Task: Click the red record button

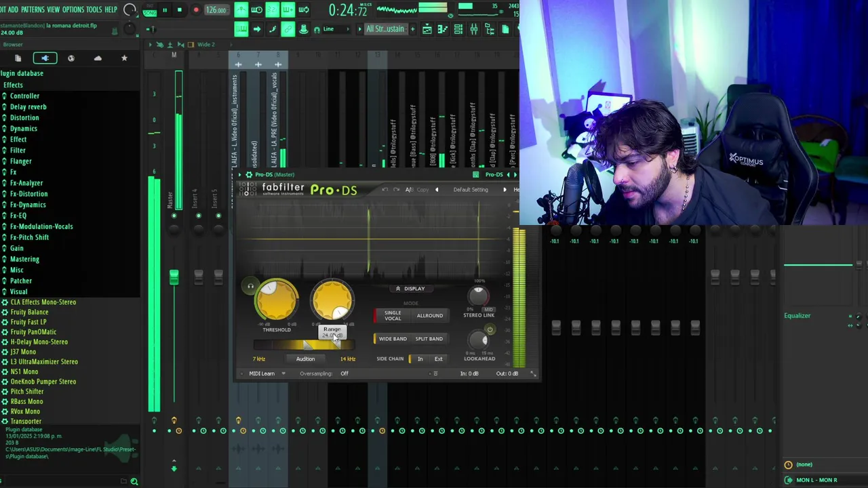Action: pyautogui.click(x=196, y=10)
